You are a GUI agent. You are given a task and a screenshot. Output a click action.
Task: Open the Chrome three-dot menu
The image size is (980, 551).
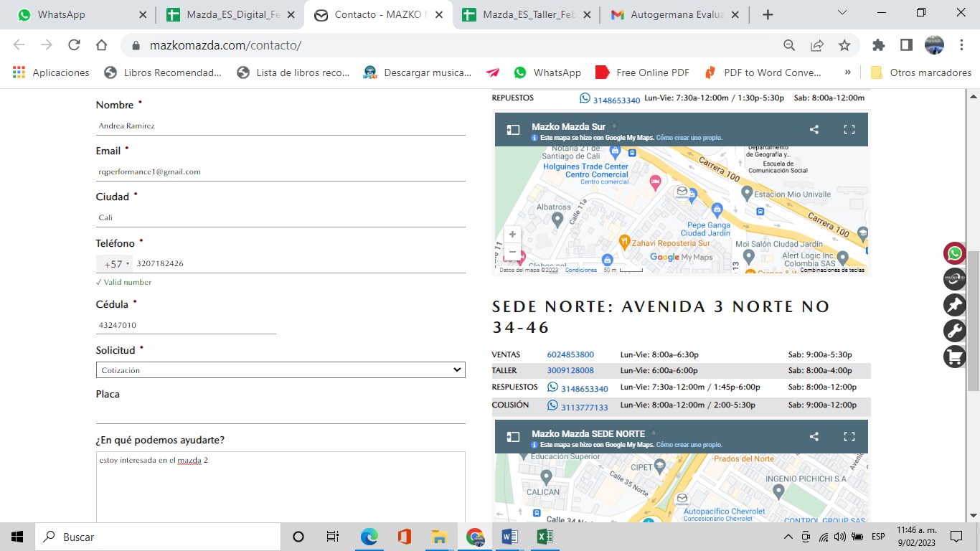coord(961,45)
